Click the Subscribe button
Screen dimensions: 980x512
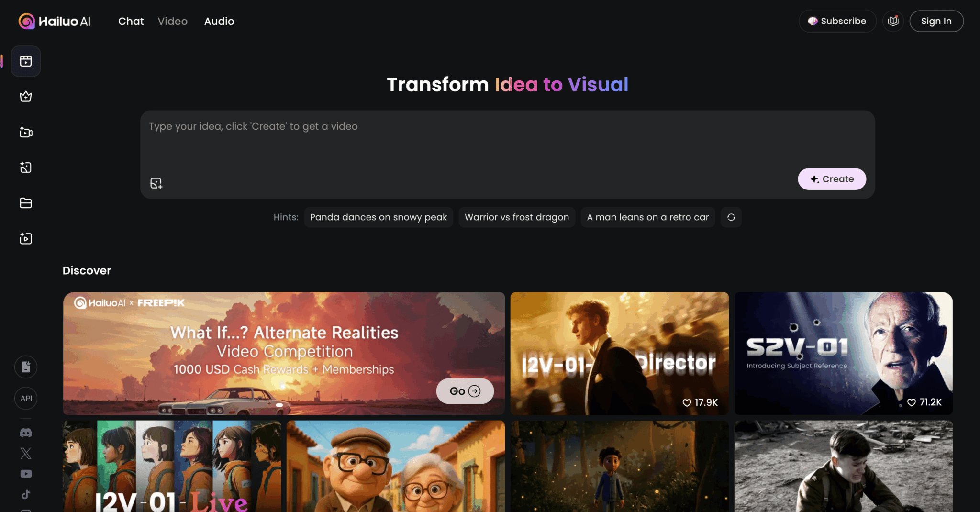tap(837, 21)
